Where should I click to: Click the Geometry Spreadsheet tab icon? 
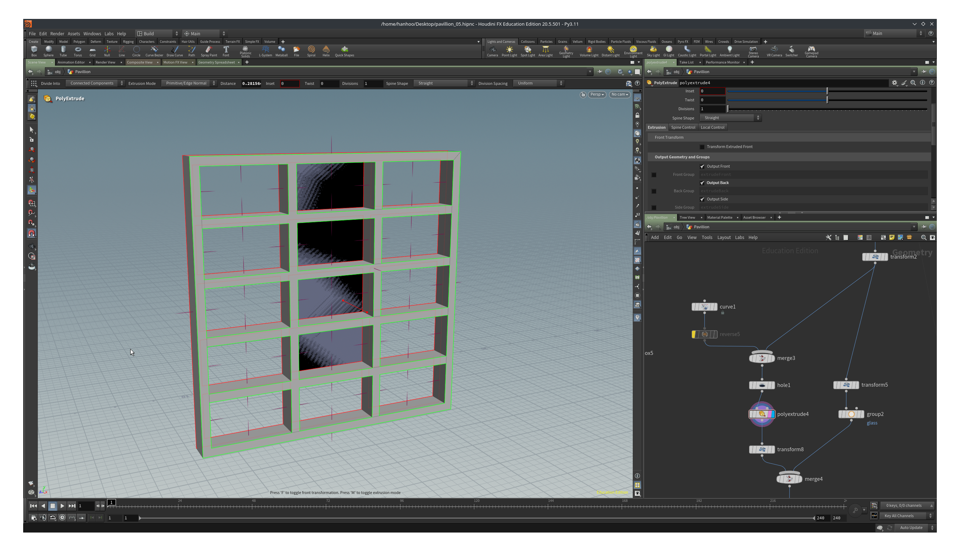[217, 62]
